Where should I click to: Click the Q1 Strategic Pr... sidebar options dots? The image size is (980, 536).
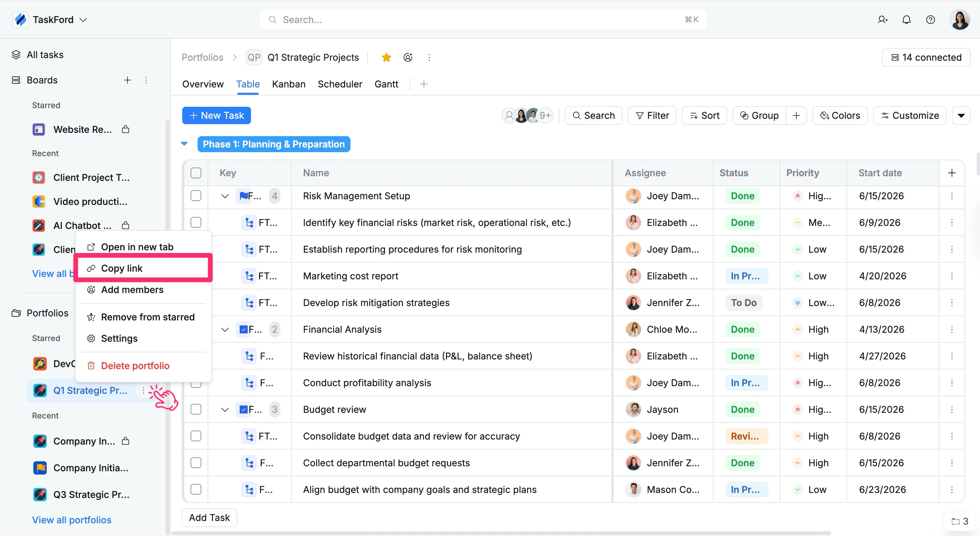[144, 391]
